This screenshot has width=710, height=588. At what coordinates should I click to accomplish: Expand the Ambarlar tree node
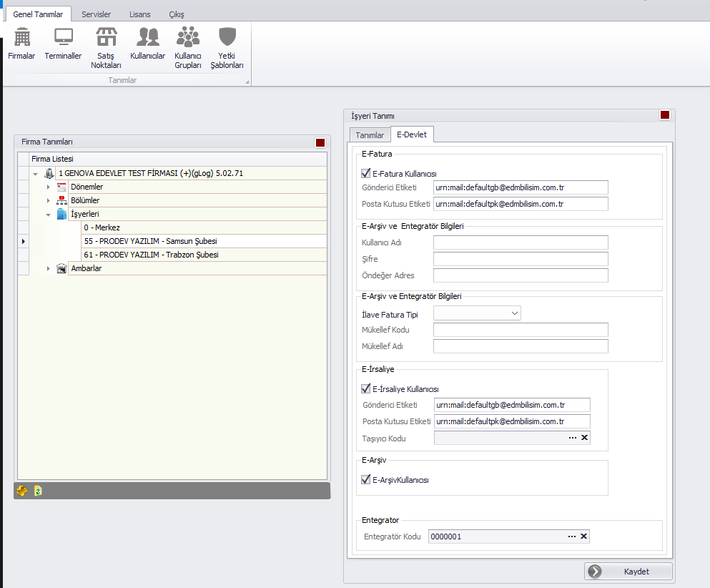pyautogui.click(x=49, y=268)
